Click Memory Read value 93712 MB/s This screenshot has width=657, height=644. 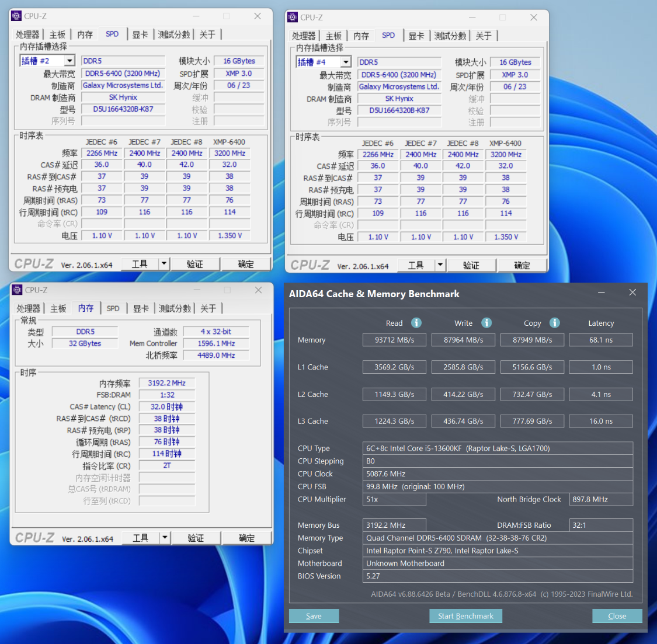[394, 340]
